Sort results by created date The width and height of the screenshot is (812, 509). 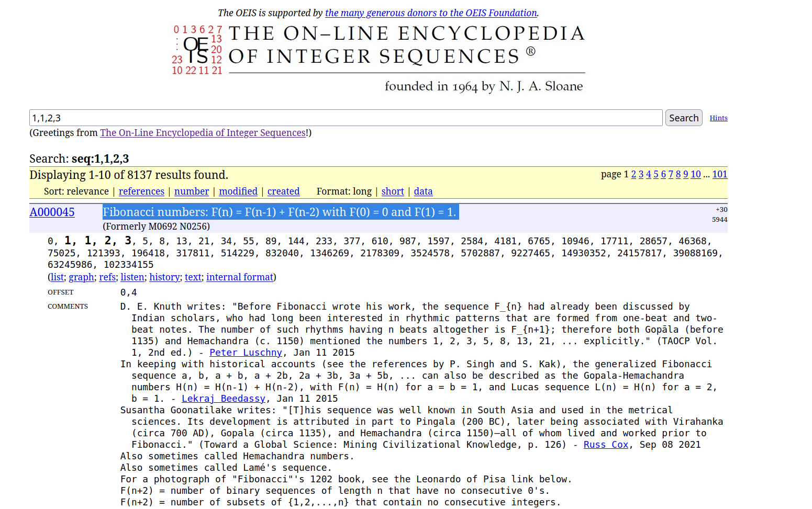[x=283, y=191]
